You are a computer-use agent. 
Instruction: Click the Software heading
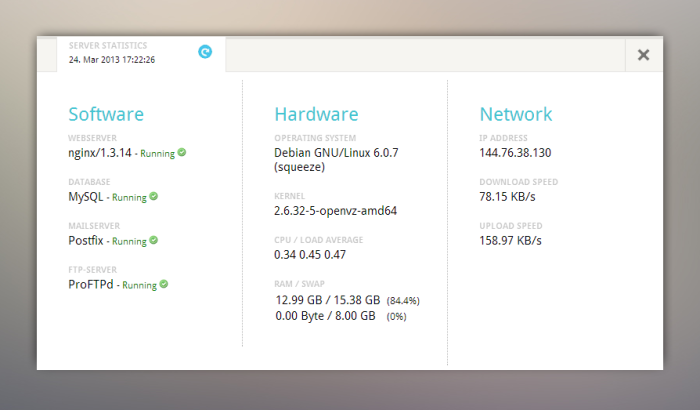pyautogui.click(x=106, y=114)
